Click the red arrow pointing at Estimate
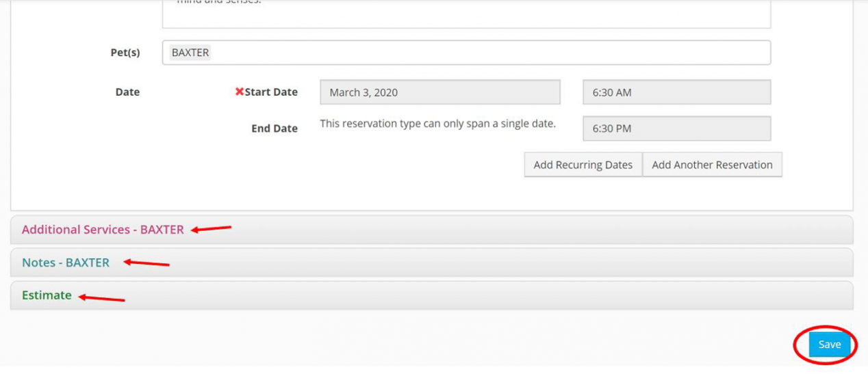This screenshot has width=868, height=376. [x=101, y=297]
